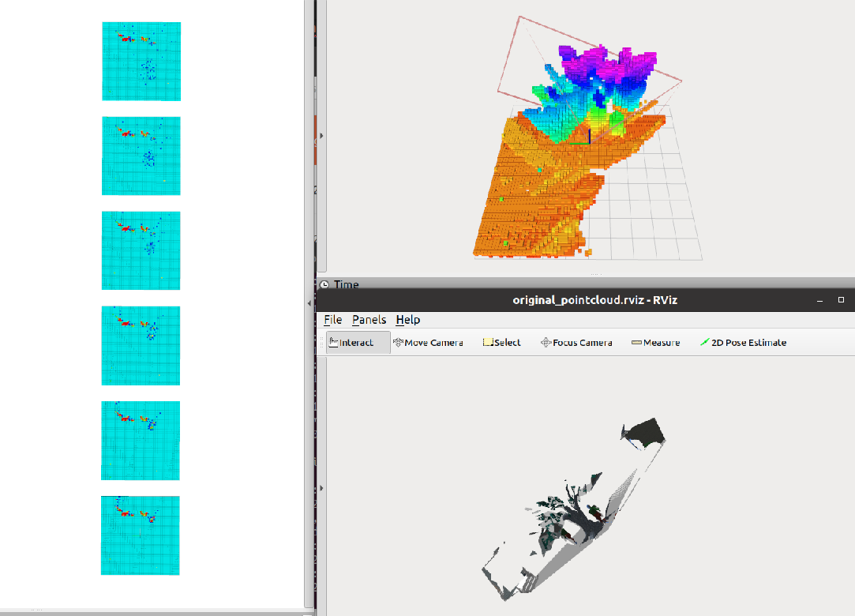Activate the Move Camera tool
Screen dimensions: 855x616
coord(428,343)
